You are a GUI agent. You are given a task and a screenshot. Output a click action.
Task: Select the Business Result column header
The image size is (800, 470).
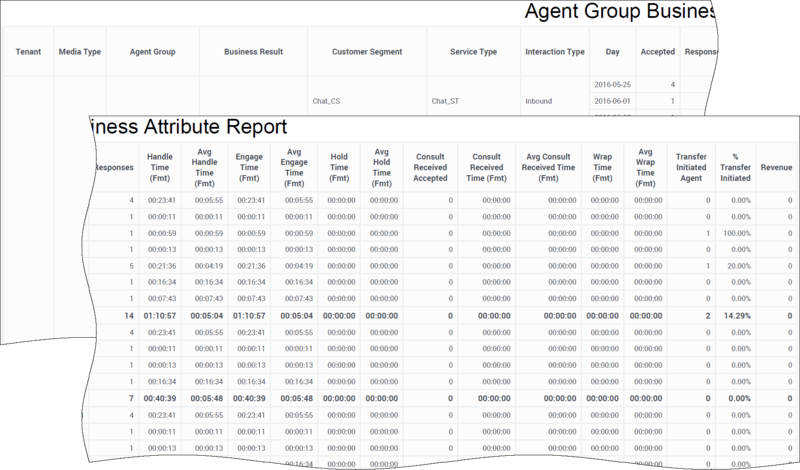(x=253, y=50)
